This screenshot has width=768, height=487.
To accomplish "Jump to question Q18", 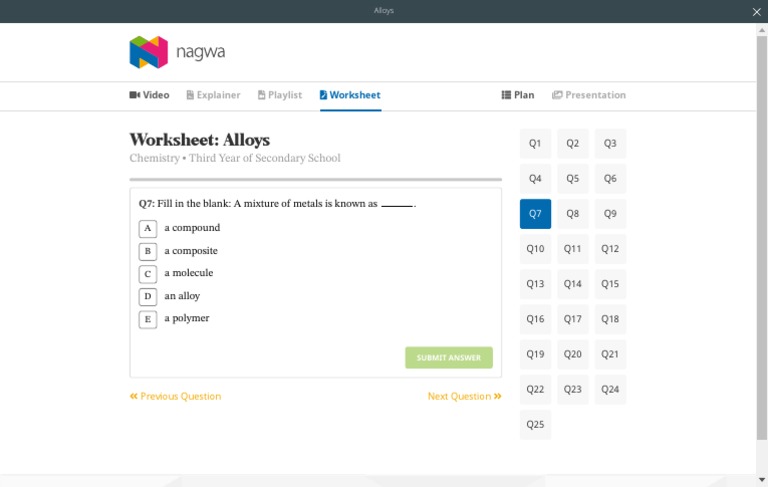I will tap(610, 319).
